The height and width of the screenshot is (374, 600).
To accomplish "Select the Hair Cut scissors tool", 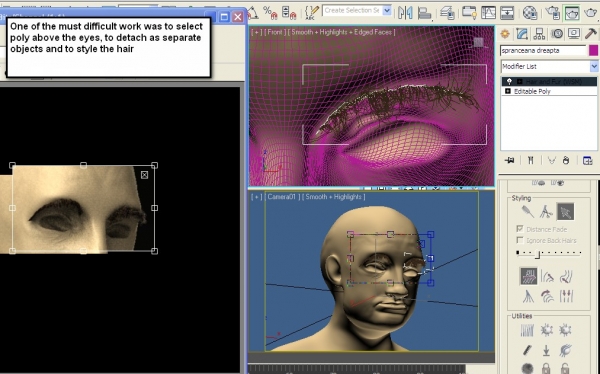I will 546,211.
